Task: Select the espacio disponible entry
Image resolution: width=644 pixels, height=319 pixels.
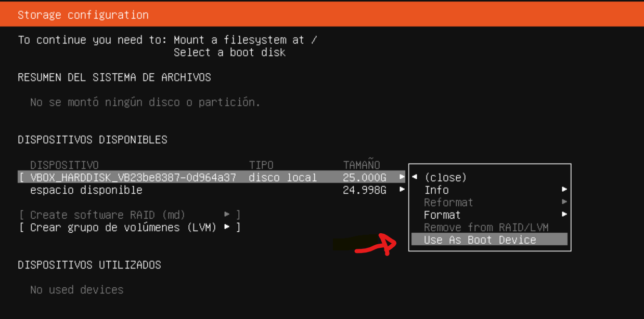Action: pos(86,190)
